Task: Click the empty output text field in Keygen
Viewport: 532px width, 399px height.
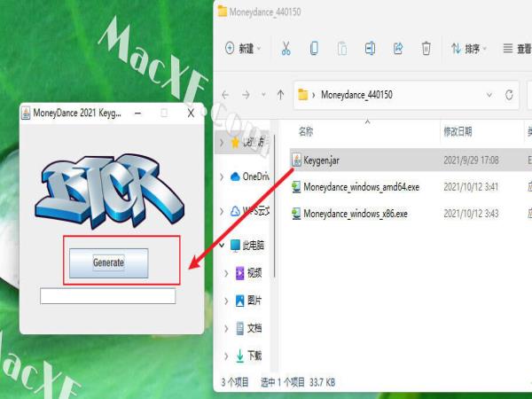Action: point(108,296)
